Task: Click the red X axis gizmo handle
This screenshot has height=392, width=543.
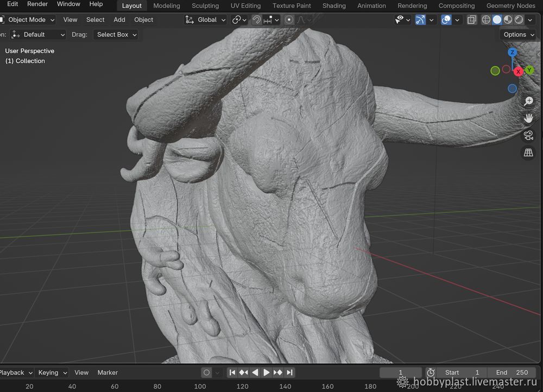Action: pyautogui.click(x=518, y=71)
